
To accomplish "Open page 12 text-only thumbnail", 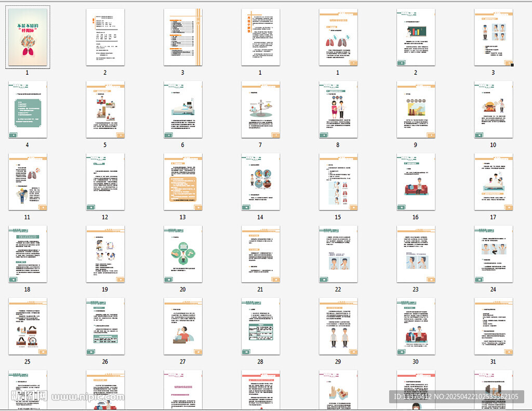I will pyautogui.click(x=105, y=182).
